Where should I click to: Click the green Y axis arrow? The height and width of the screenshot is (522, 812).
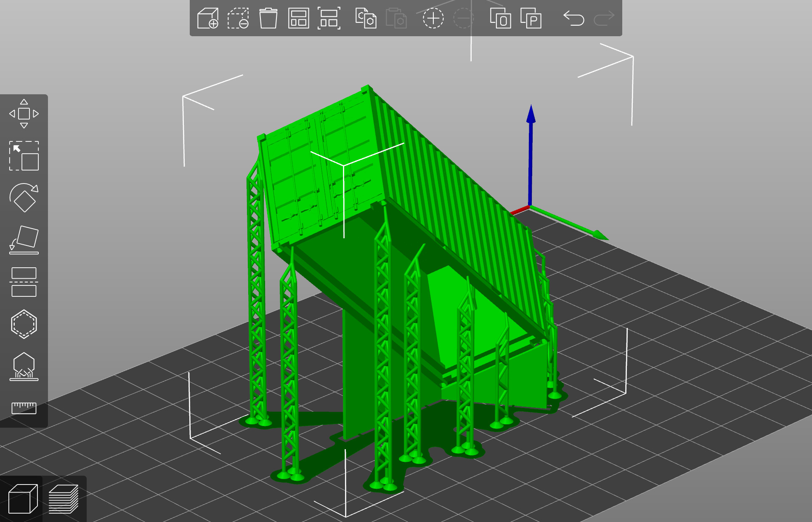click(x=569, y=223)
